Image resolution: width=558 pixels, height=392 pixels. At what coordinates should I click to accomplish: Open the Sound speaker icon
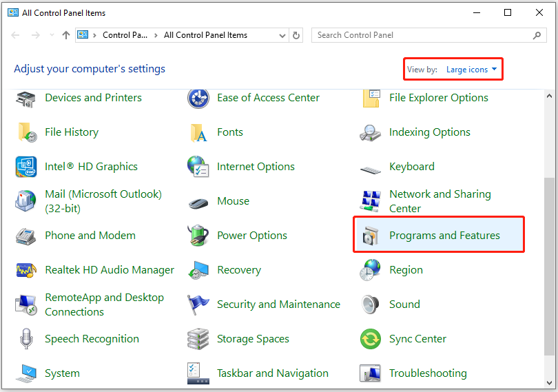click(370, 305)
